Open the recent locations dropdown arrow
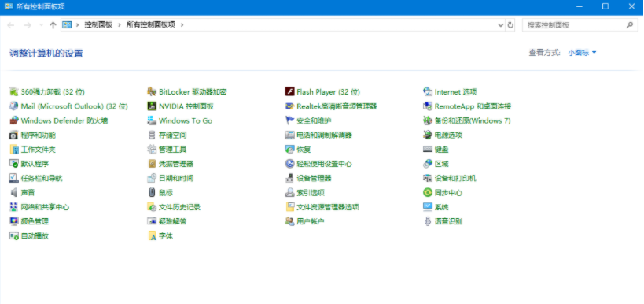This screenshot has width=644, height=304. (41, 25)
